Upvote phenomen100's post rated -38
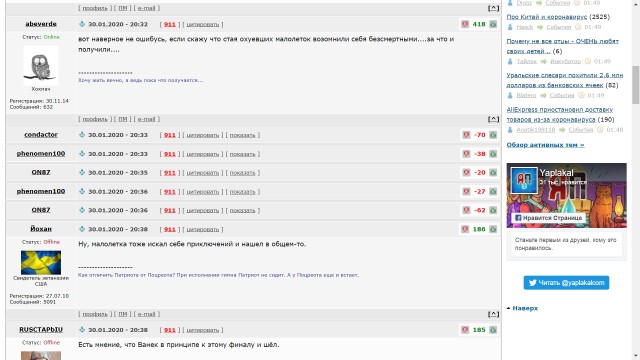 tap(493, 154)
